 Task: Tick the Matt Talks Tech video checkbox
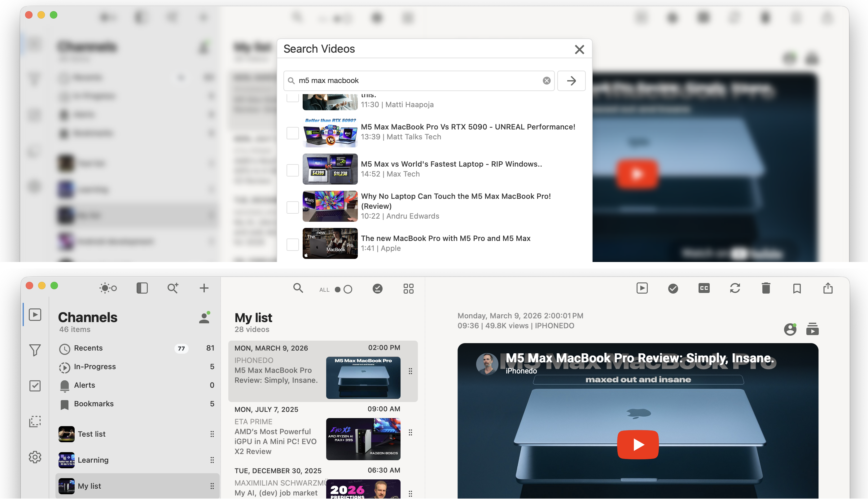point(292,133)
